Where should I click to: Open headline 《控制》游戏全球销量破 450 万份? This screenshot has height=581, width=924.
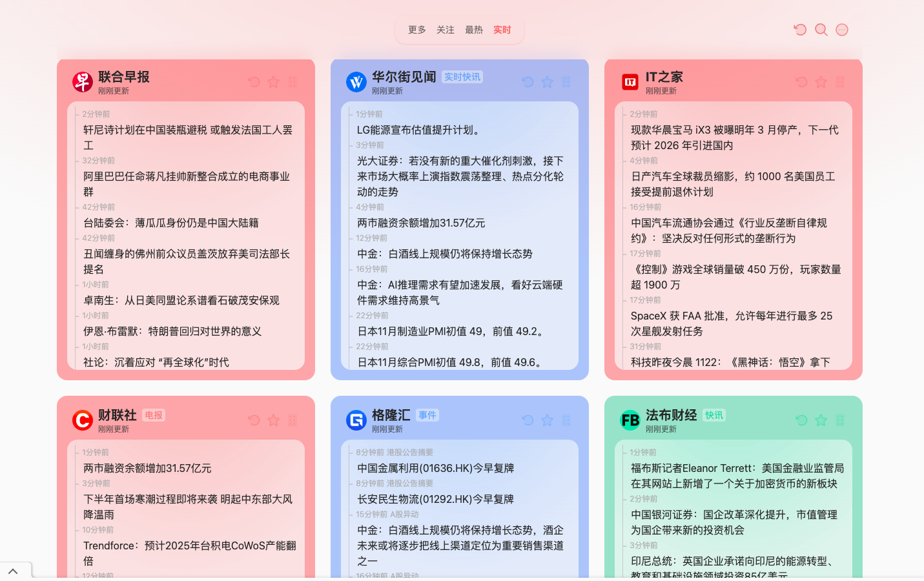coord(736,277)
